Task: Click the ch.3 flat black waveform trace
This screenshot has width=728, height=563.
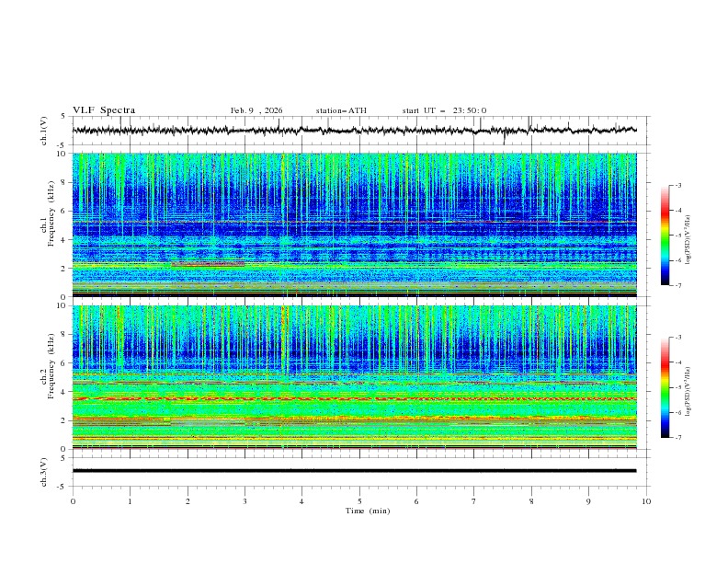Action: click(x=354, y=471)
